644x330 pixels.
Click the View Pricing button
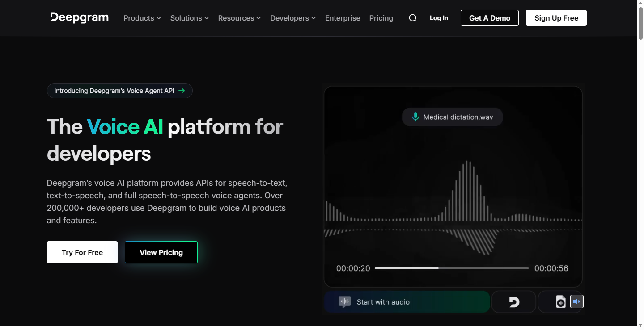[161, 252]
